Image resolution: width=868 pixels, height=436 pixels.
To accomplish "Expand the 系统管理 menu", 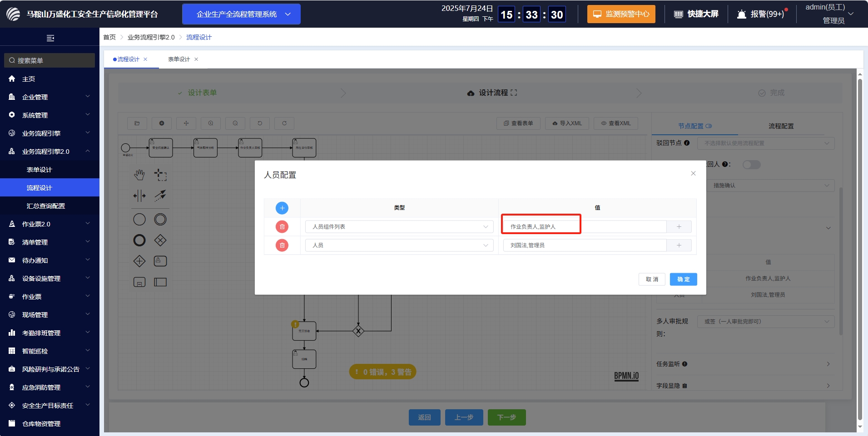I will 50,115.
